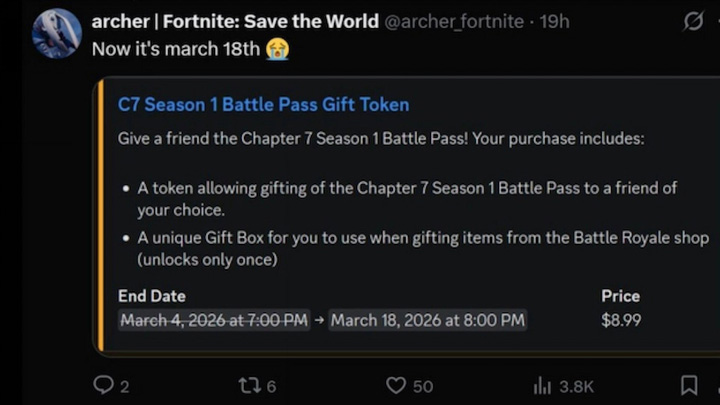Click the struck-through March 4, 2026 date
The image size is (720, 405).
point(213,320)
